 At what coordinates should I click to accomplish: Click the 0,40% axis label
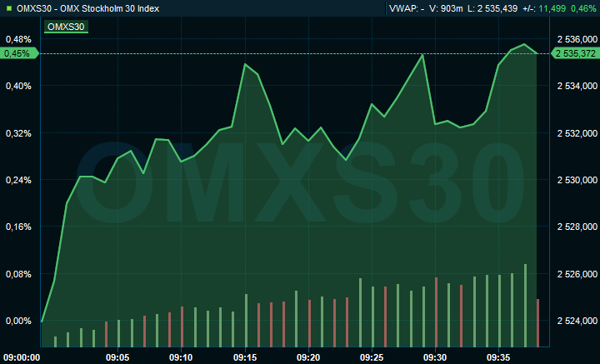pyautogui.click(x=18, y=86)
